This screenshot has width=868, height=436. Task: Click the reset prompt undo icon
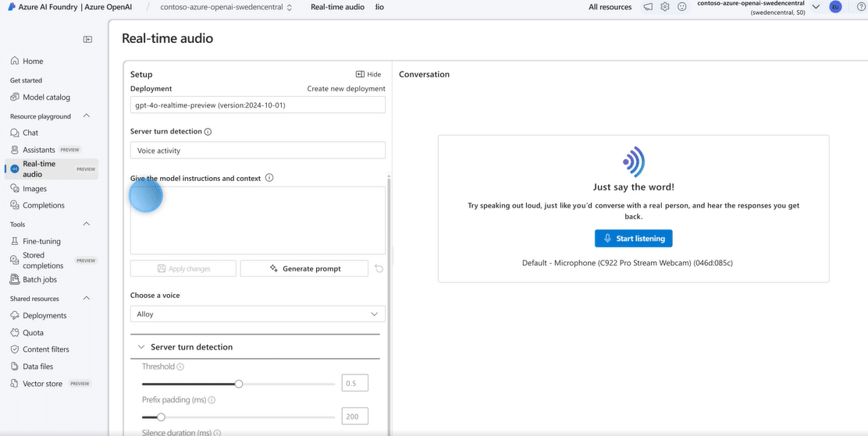point(379,268)
